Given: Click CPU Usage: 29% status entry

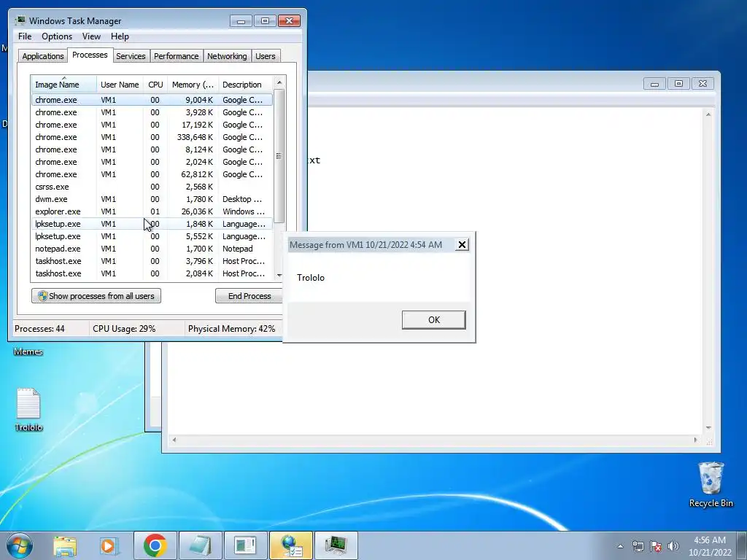Looking at the screenshot, I should pos(124,329).
